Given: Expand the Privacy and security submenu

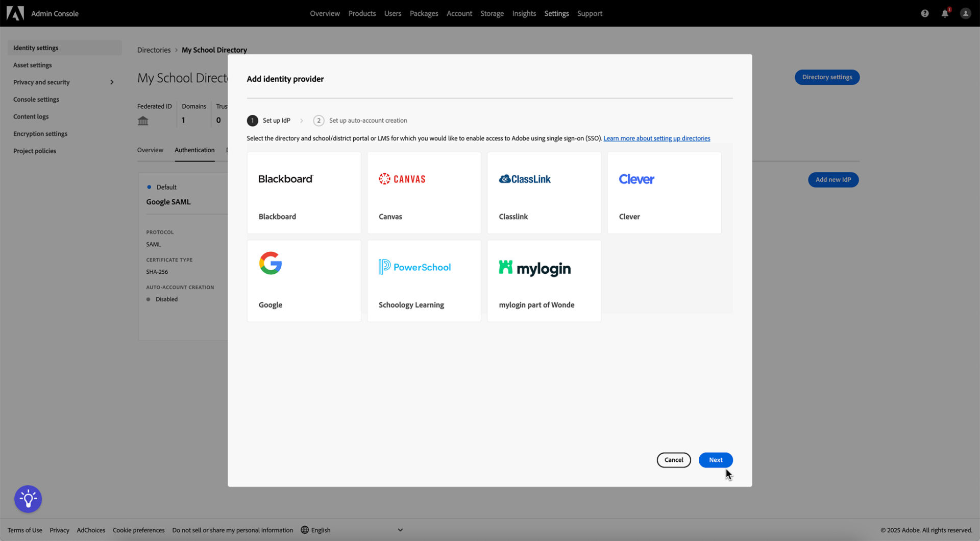Looking at the screenshot, I should (112, 82).
